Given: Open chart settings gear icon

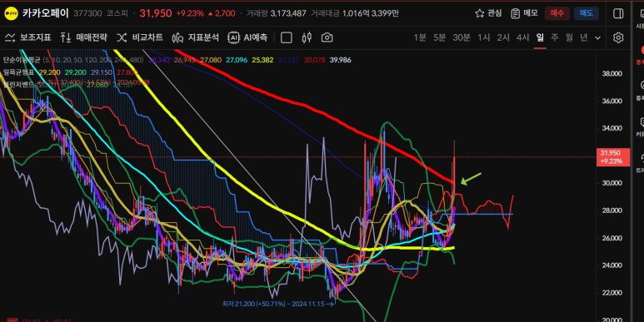Looking at the screenshot, I should coord(618,37).
